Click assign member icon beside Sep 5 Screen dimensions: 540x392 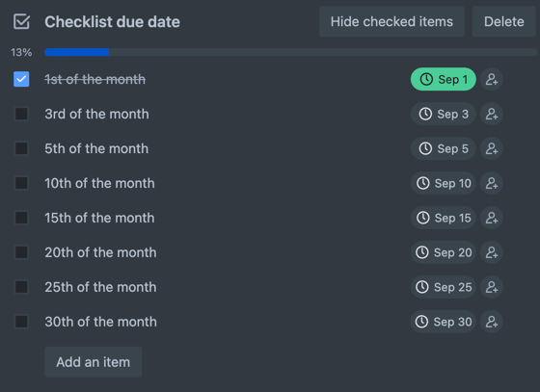(x=492, y=148)
